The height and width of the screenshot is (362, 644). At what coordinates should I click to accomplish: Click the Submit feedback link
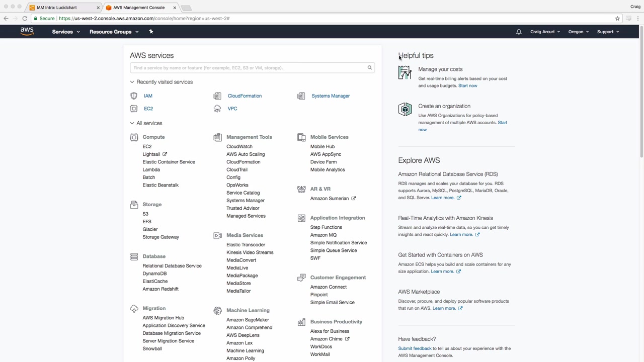(x=415, y=348)
